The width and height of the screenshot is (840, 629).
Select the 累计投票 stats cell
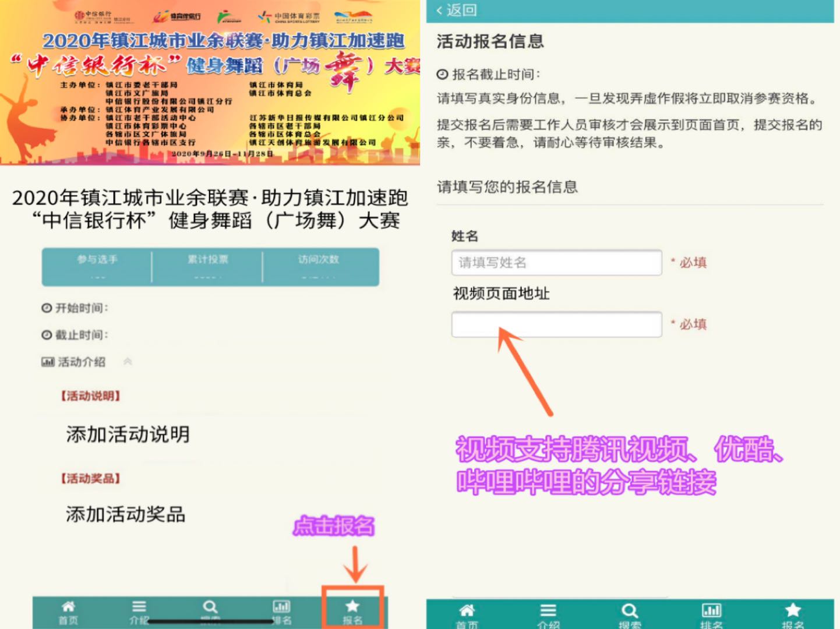[207, 267]
